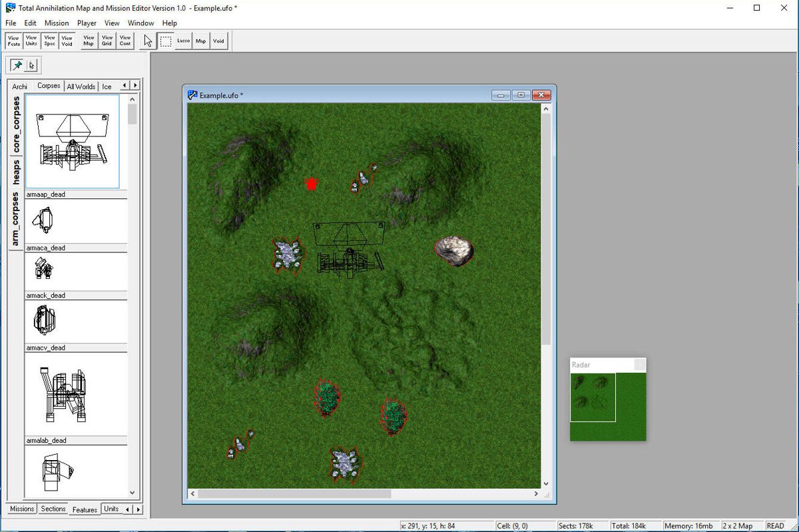This screenshot has width=799, height=532.
Task: Open the Window menu
Action: [140, 23]
